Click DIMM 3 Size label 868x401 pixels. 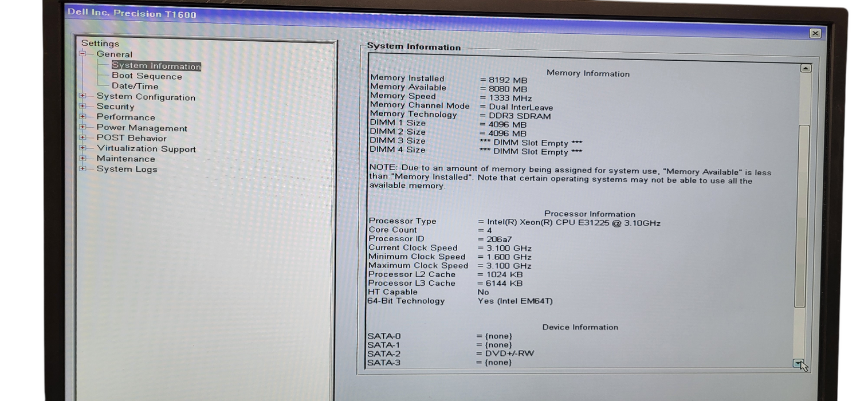(398, 140)
